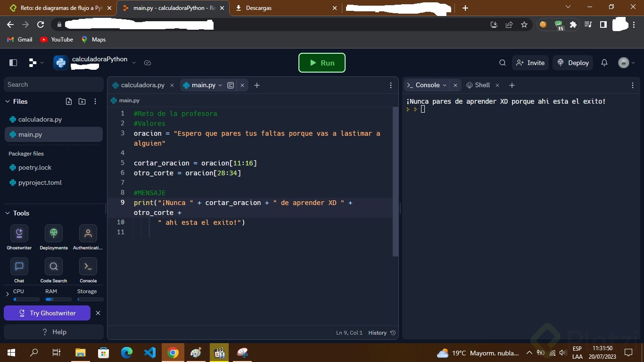Open the console pane three-dot menu

633,85
